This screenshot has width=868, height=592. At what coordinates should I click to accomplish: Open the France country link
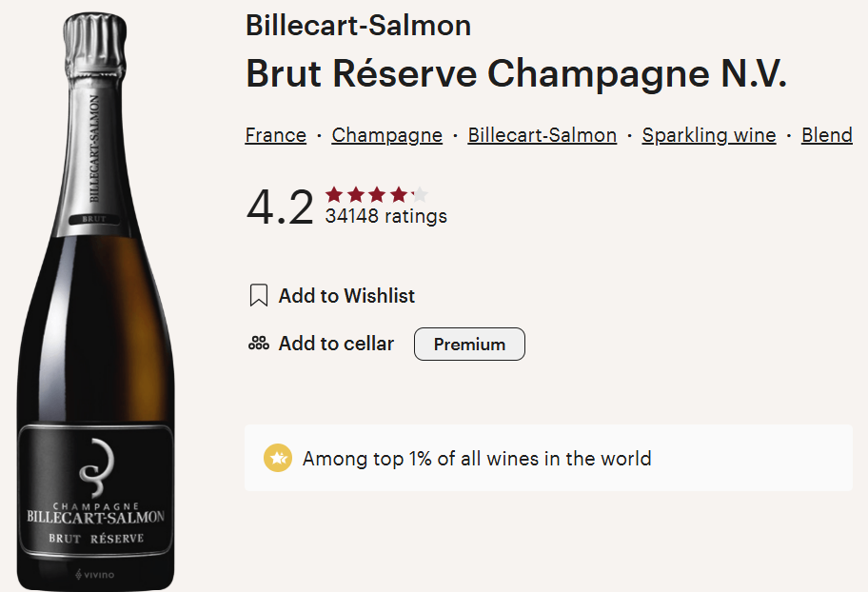pos(276,135)
